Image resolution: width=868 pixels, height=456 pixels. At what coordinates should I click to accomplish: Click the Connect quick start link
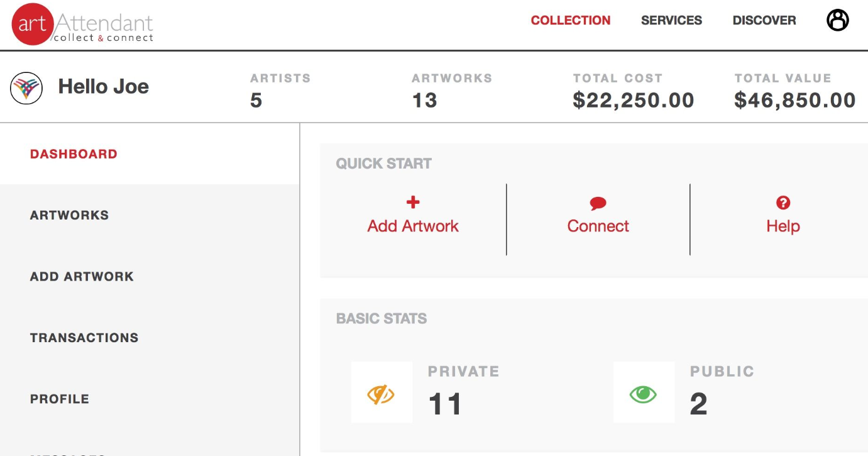click(598, 226)
